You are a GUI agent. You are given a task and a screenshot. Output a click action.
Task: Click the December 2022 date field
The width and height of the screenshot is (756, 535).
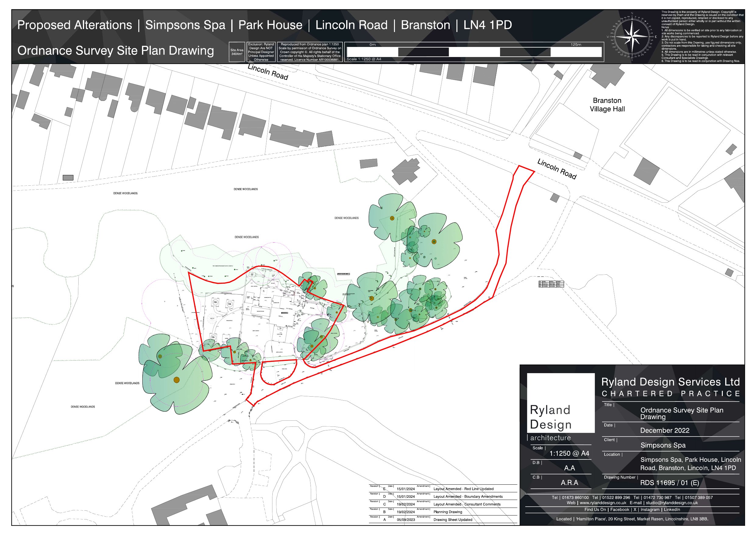coord(665,430)
